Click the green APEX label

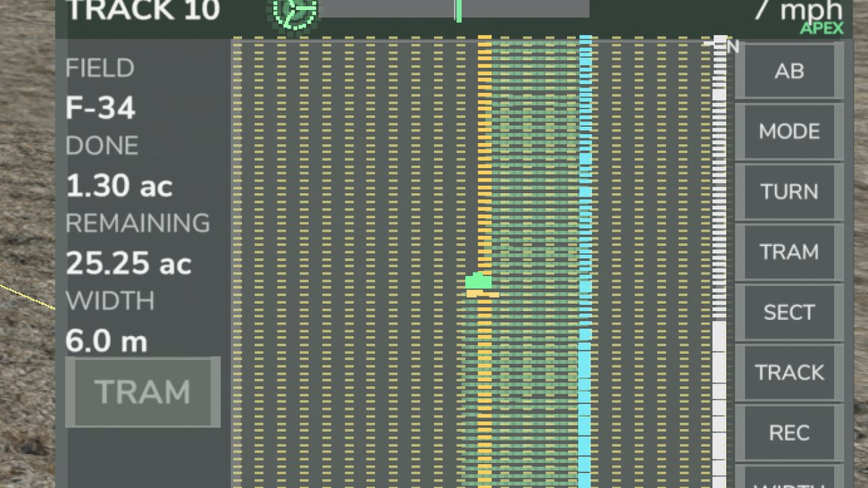point(822,28)
